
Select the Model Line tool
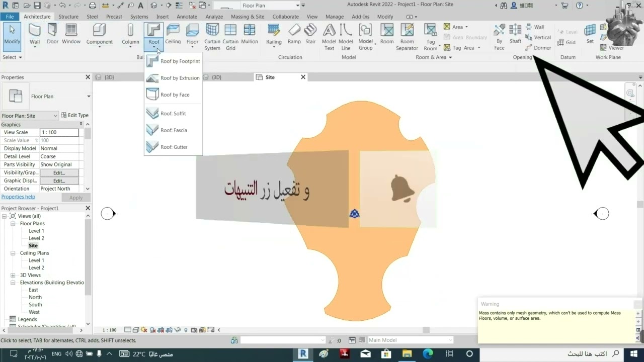point(346,37)
